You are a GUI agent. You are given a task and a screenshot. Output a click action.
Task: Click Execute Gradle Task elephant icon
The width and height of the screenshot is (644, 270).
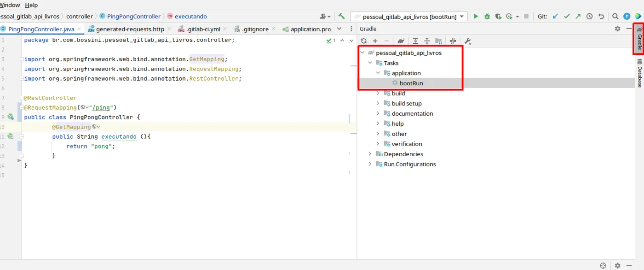401,41
